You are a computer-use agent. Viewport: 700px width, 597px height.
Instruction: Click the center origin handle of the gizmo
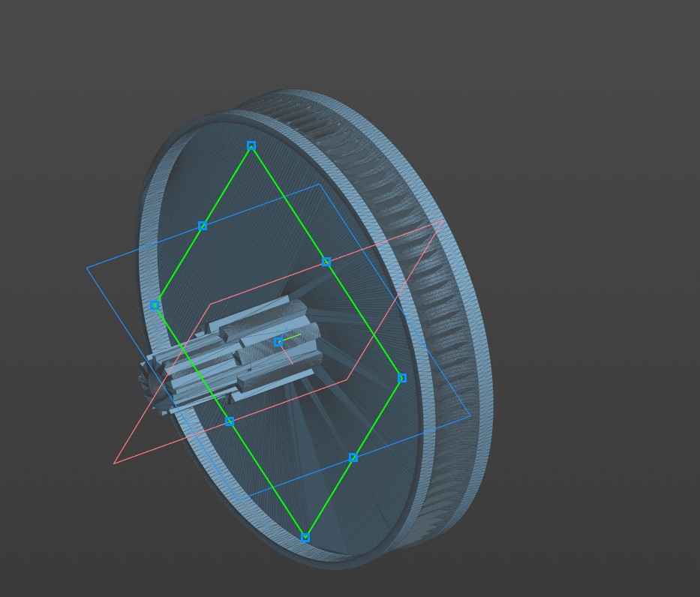(x=278, y=342)
